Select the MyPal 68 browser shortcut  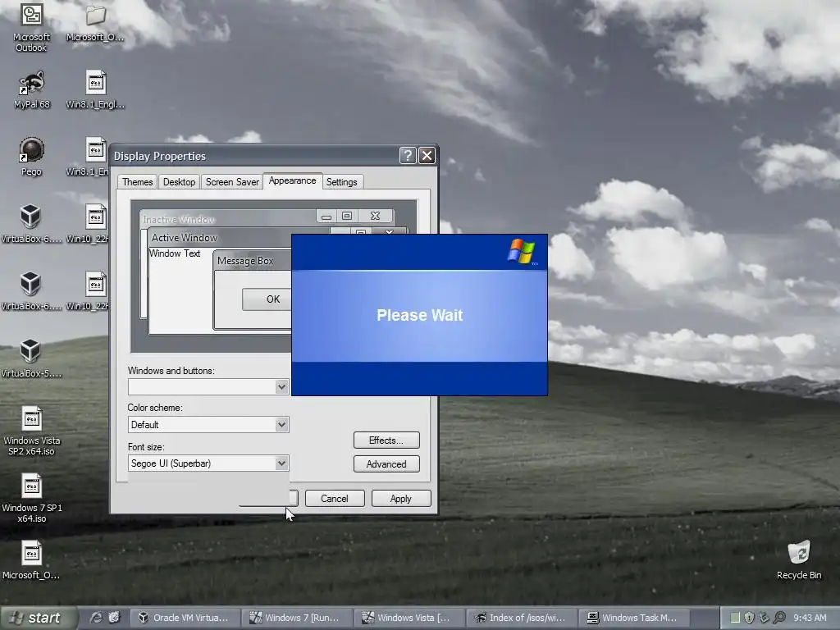pyautogui.click(x=32, y=90)
